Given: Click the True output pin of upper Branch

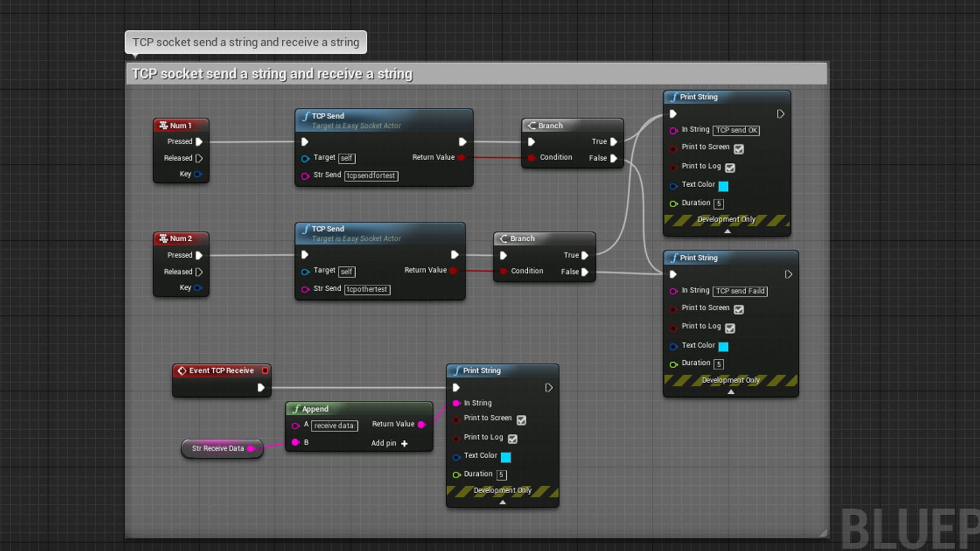Looking at the screenshot, I should click(614, 142).
